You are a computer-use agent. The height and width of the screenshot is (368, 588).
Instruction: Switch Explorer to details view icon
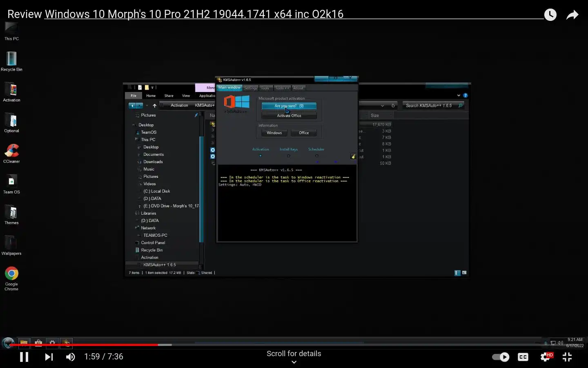[x=457, y=273]
